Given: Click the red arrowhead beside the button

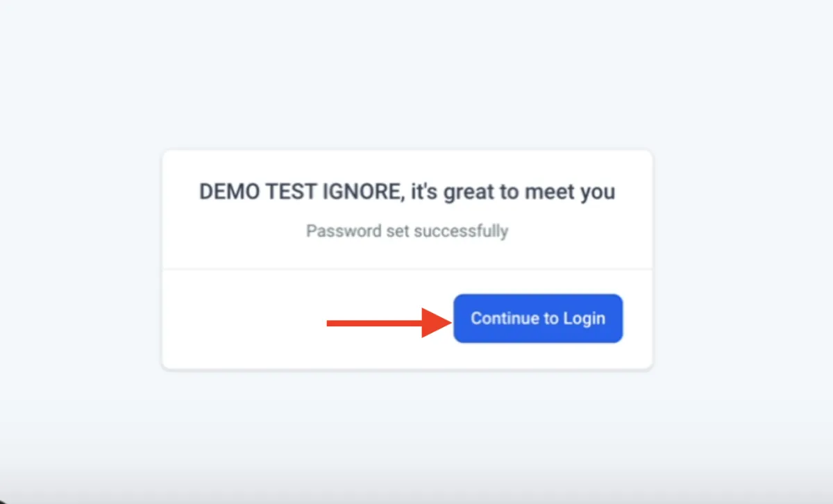Looking at the screenshot, I should click(x=437, y=323).
